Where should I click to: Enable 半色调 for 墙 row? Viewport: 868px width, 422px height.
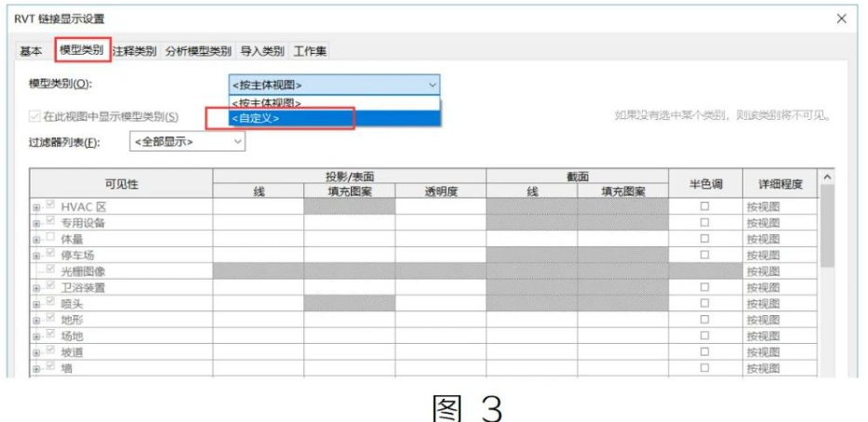(x=704, y=367)
